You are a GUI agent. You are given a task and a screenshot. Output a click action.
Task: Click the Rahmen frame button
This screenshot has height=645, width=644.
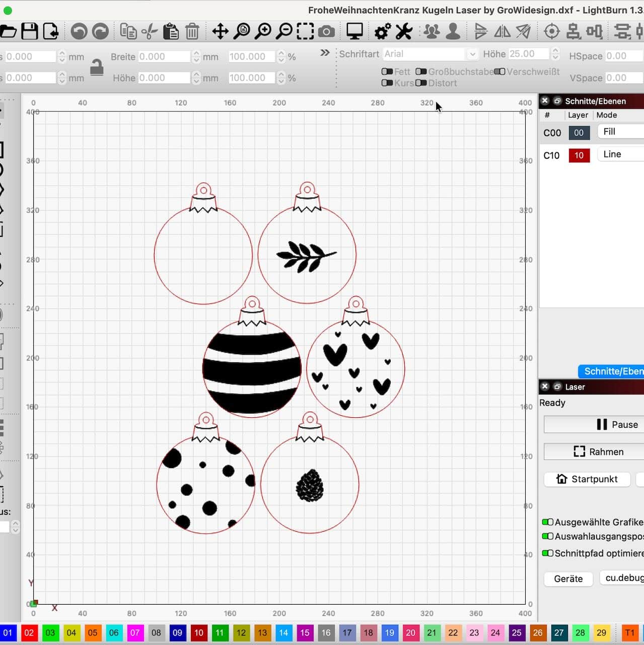tap(598, 452)
